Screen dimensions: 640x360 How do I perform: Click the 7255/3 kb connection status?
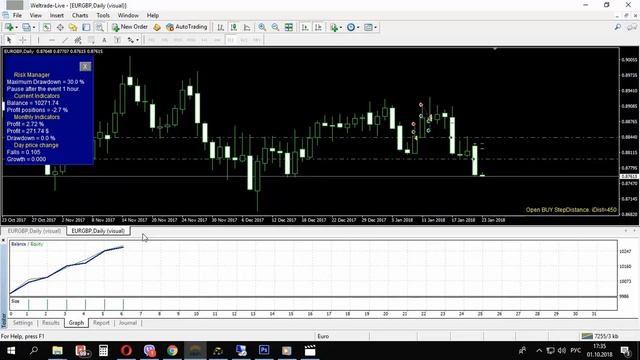click(x=601, y=336)
